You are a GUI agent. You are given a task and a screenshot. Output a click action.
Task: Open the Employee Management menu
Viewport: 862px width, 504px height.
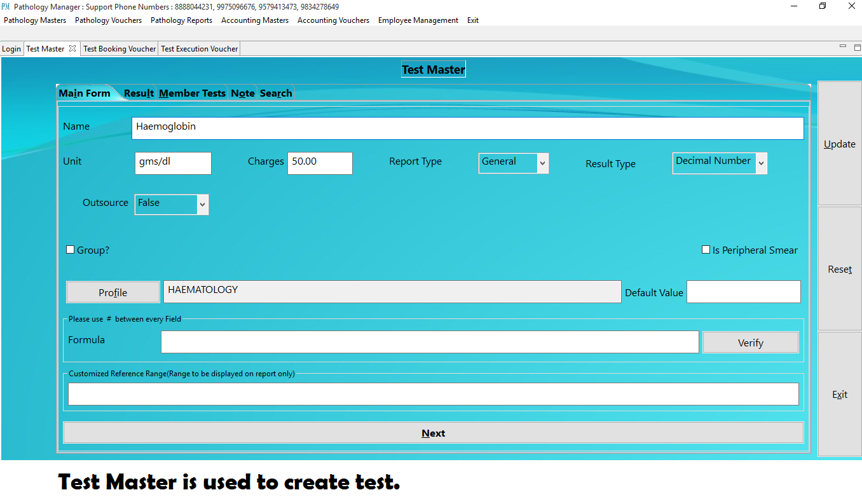pyautogui.click(x=418, y=20)
